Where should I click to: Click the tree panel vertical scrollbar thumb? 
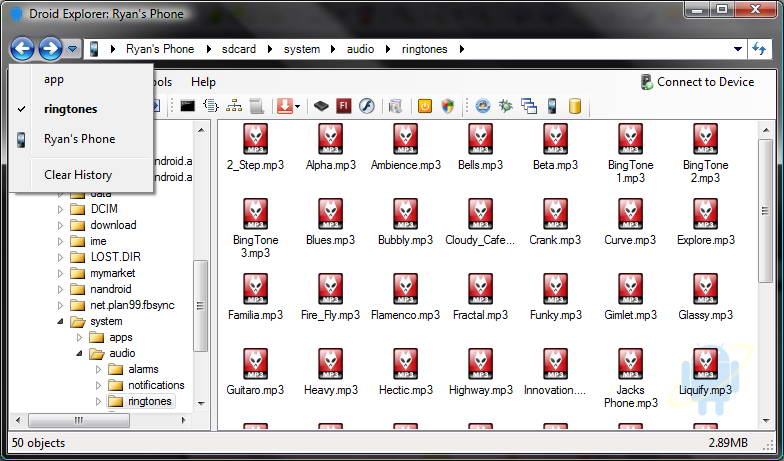point(200,306)
